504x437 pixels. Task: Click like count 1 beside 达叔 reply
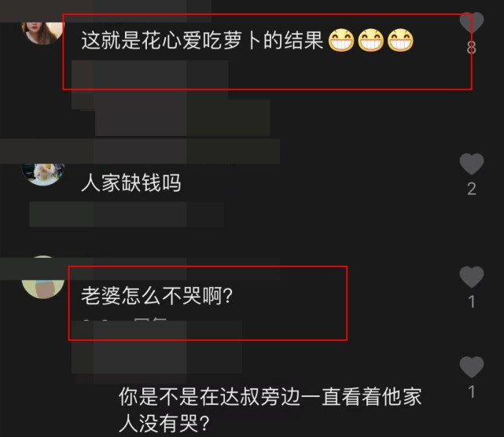coord(472,392)
